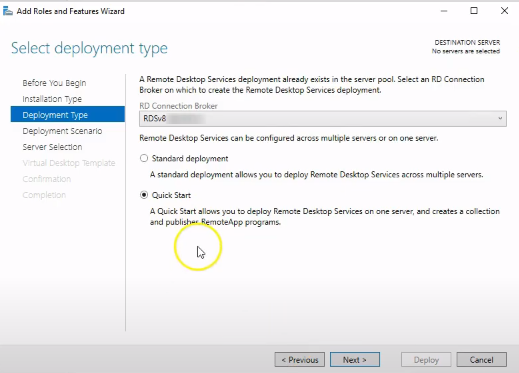Click the RD Connection Broker dropdown arrow

tap(500, 119)
